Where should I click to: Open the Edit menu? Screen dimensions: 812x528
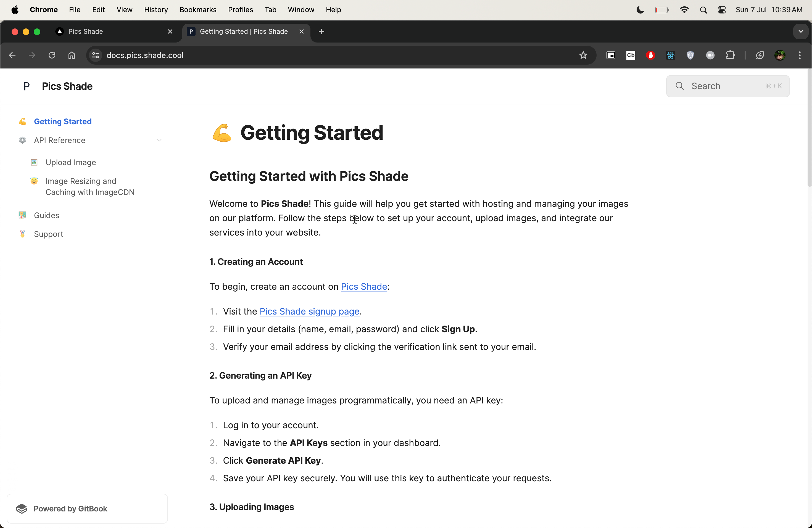point(98,10)
